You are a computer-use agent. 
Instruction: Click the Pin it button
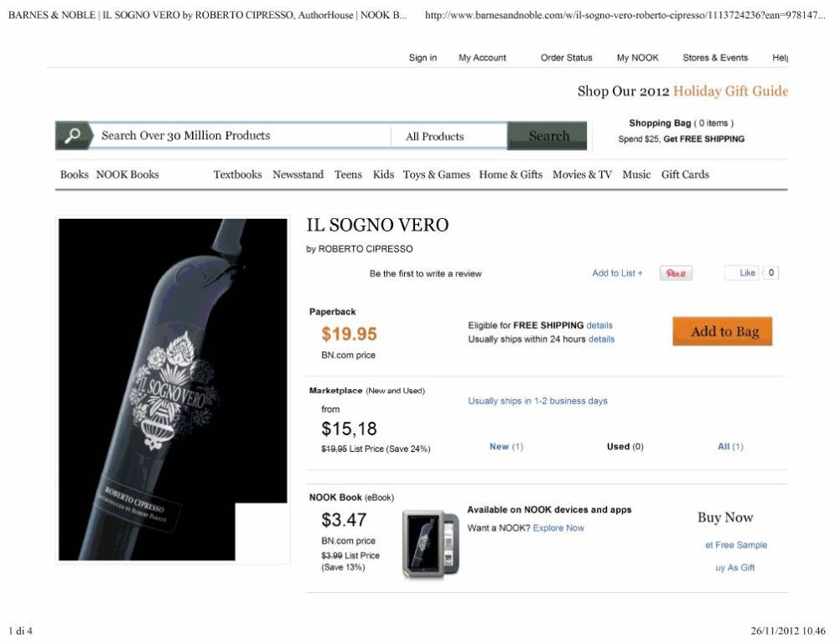click(x=676, y=273)
